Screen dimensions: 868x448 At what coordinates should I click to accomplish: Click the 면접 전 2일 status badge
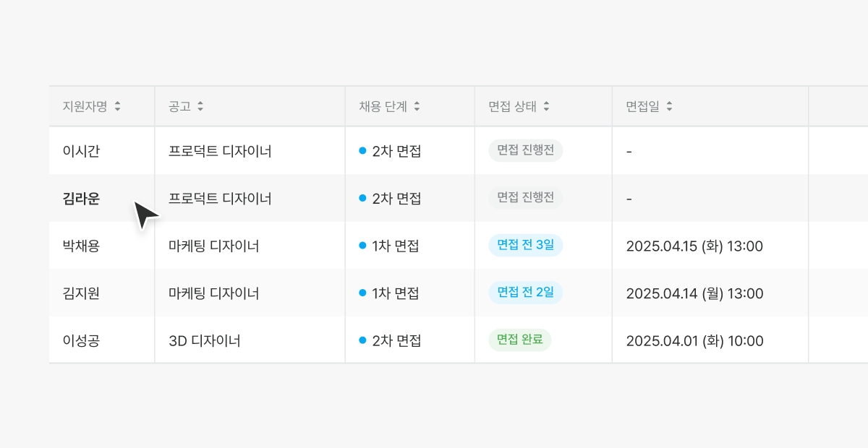pyautogui.click(x=525, y=293)
